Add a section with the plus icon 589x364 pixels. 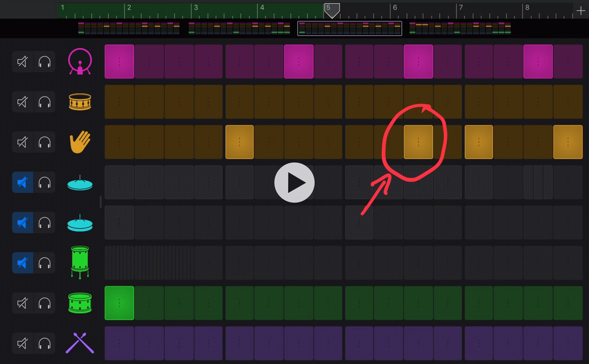click(x=581, y=11)
